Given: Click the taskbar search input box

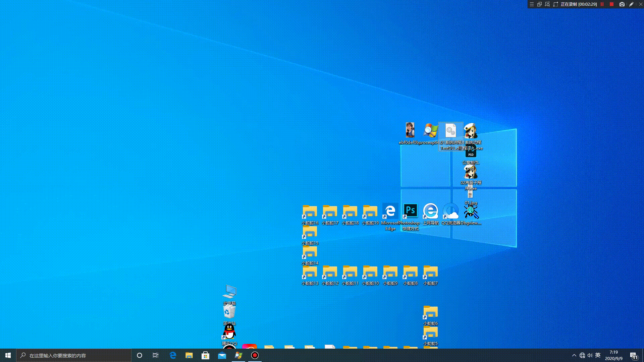Looking at the screenshot, I should (x=74, y=355).
